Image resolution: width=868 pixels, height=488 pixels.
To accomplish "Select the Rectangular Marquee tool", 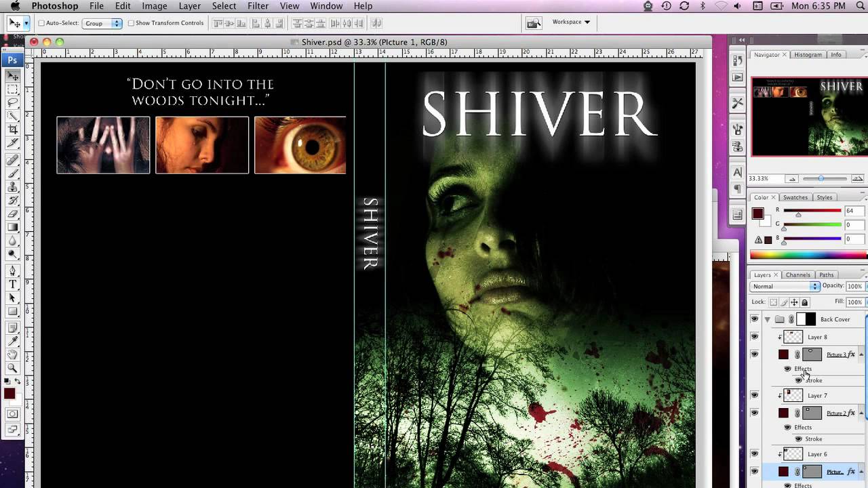I will pos(12,89).
